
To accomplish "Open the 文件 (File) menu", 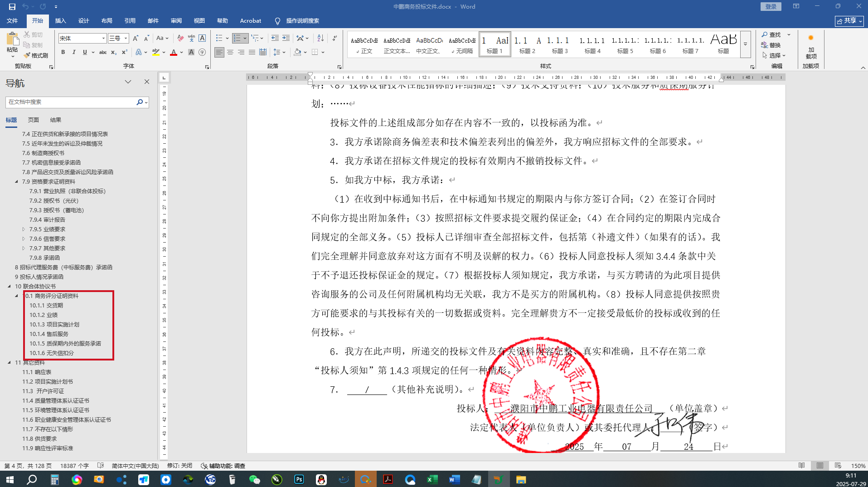I will tap(12, 20).
